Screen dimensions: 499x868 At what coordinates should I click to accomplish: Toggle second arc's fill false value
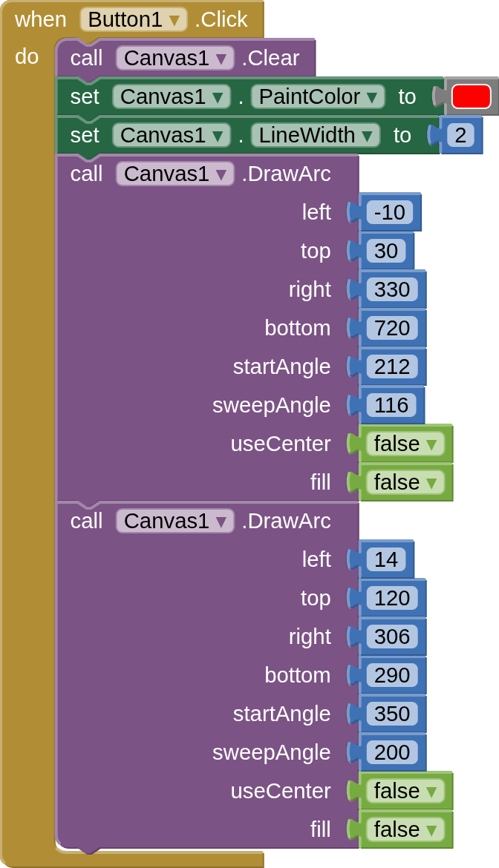(405, 829)
